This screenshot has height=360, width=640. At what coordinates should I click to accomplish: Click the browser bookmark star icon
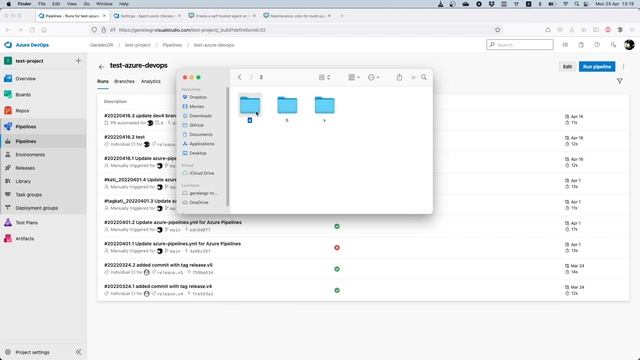click(498, 30)
